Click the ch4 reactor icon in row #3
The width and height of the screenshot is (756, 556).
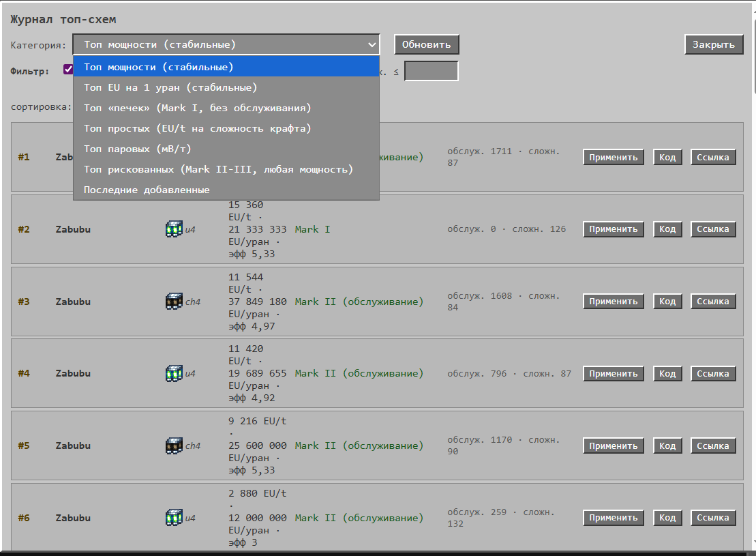pyautogui.click(x=174, y=302)
